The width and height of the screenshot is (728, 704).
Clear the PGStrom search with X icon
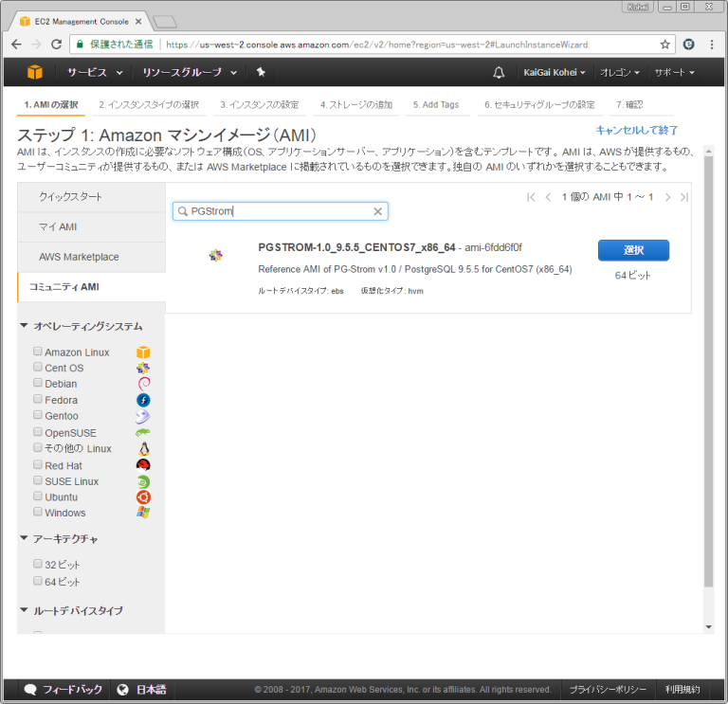[x=378, y=211]
